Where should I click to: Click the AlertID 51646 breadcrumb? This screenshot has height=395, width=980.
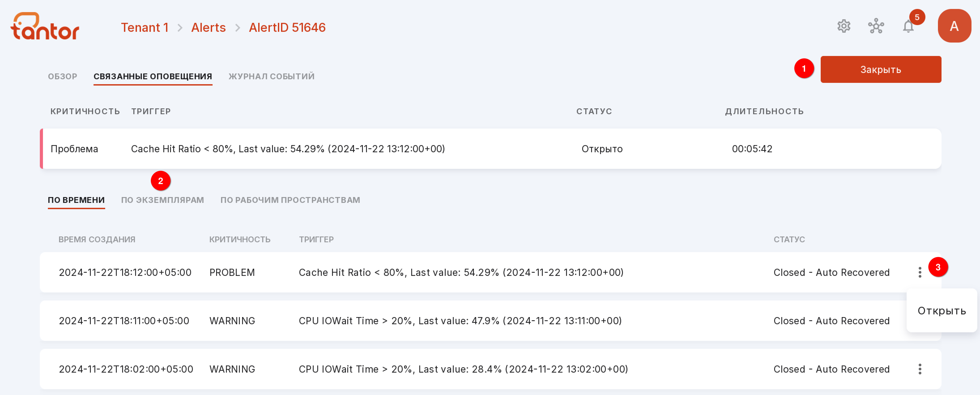(287, 27)
